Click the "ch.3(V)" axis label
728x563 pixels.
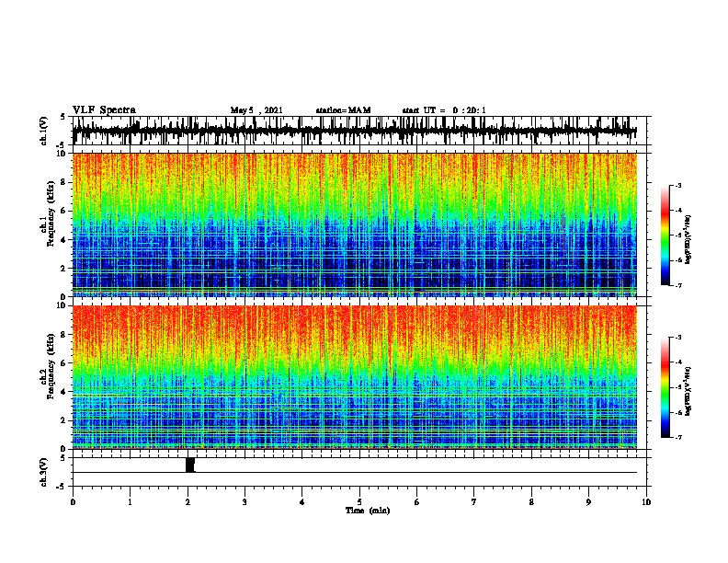tap(44, 472)
